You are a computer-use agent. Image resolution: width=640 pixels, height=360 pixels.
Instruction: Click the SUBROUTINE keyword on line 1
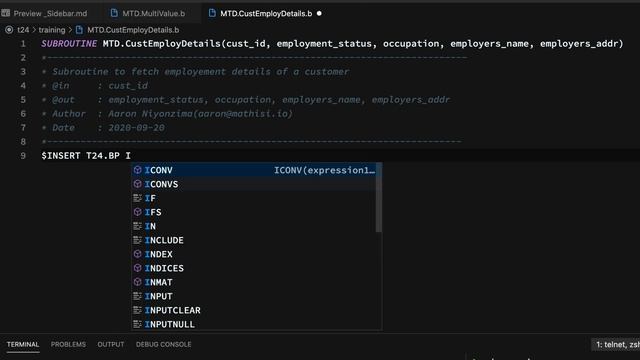(69, 44)
